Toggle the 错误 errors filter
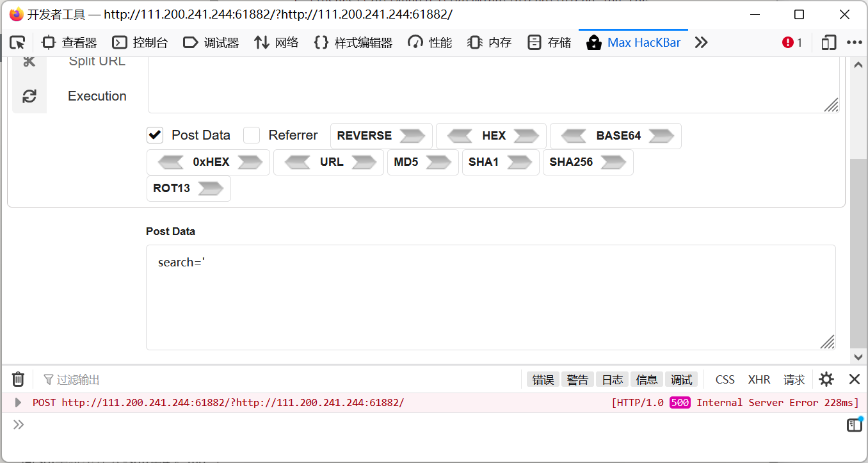The height and width of the screenshot is (463, 868). pyautogui.click(x=543, y=380)
